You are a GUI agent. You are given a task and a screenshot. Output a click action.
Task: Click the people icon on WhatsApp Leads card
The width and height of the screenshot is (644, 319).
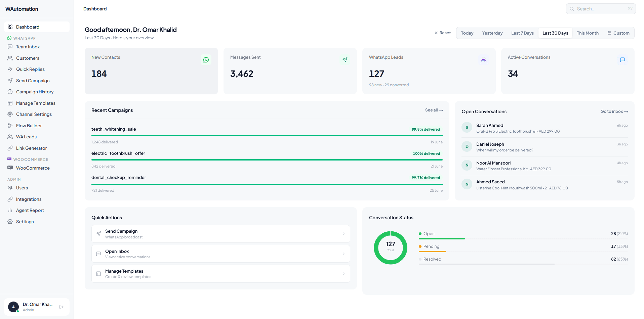484,60
